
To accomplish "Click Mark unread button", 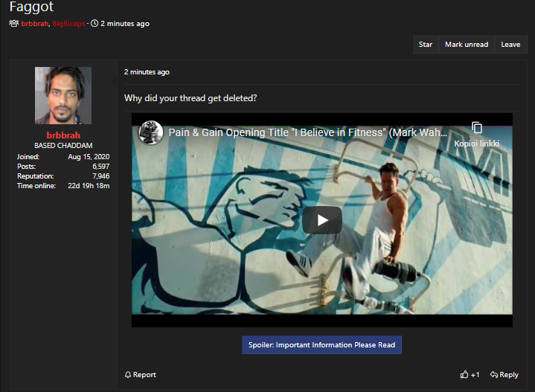I will [x=467, y=45].
